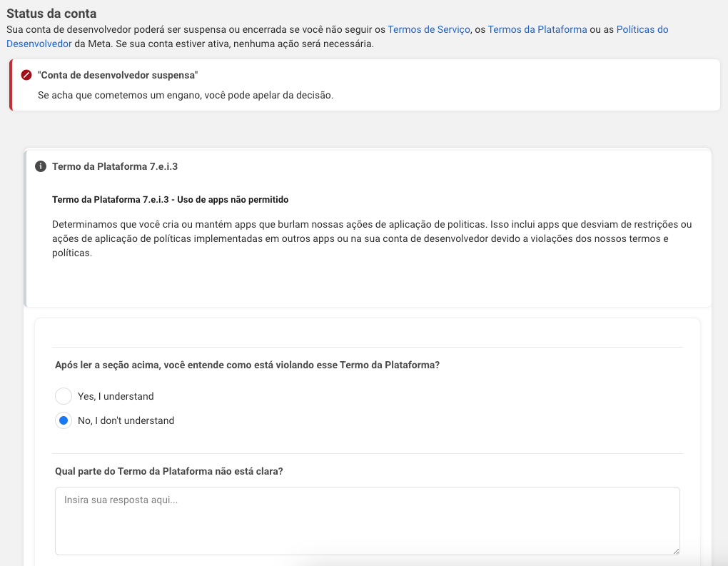Click the currently selected blue radio button

point(64,420)
